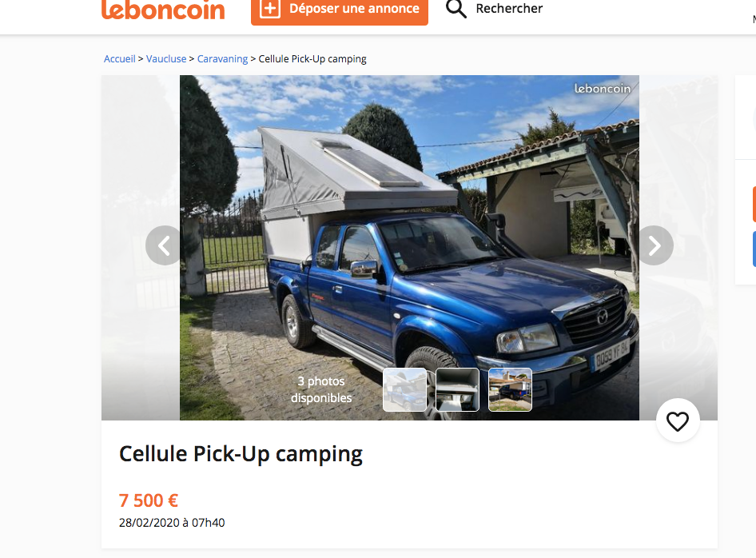The width and height of the screenshot is (756, 558).
Task: Open the third photo thumbnail
Action: coord(510,389)
